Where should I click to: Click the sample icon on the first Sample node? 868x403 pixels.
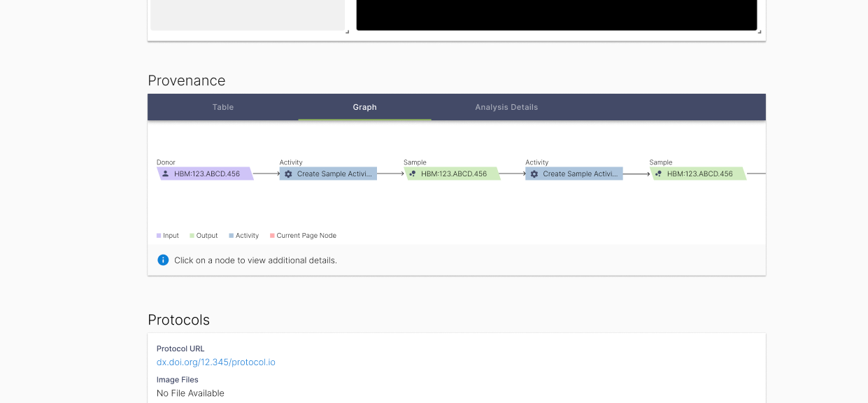tap(413, 174)
